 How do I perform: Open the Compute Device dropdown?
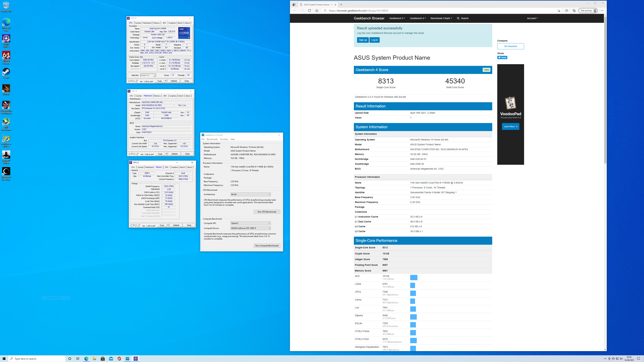(x=251, y=228)
